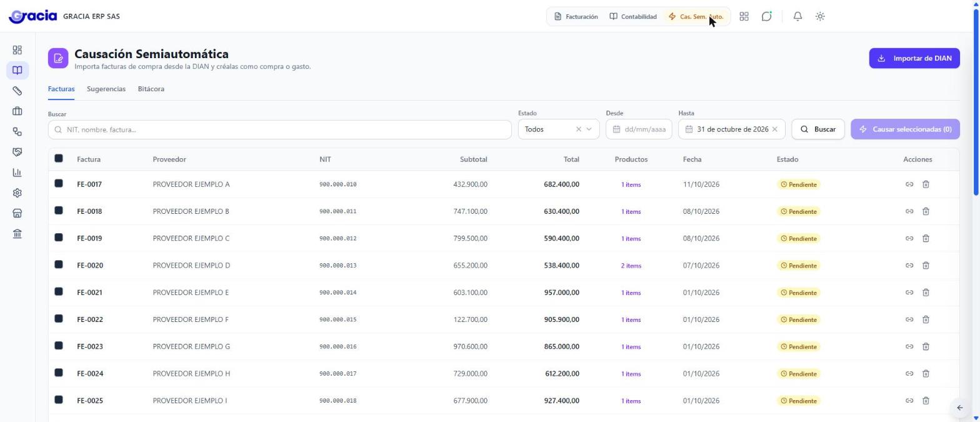Viewport: 980px width, 422px height.
Task: Open the chat bubble icon in the top bar
Action: coord(766,17)
